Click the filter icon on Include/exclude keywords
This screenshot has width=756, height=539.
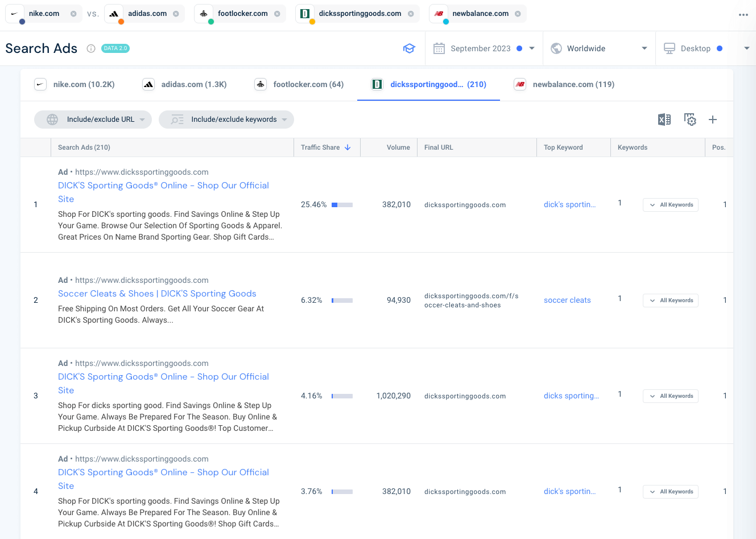[177, 120]
